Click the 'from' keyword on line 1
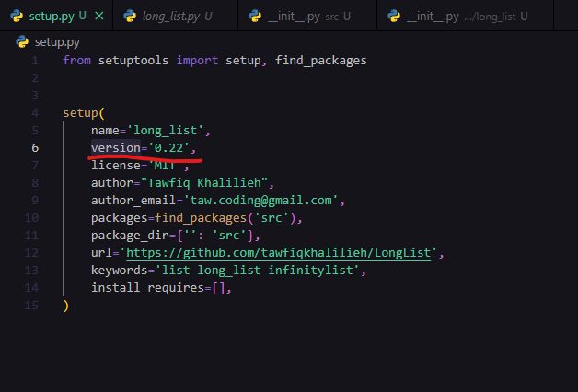Viewport: 578px width, 392px height. (x=76, y=60)
